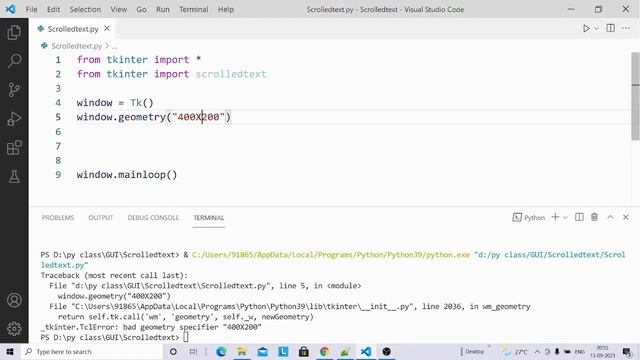
Task: Switch to the PROBLEMS panel tab
Action: coord(58,218)
